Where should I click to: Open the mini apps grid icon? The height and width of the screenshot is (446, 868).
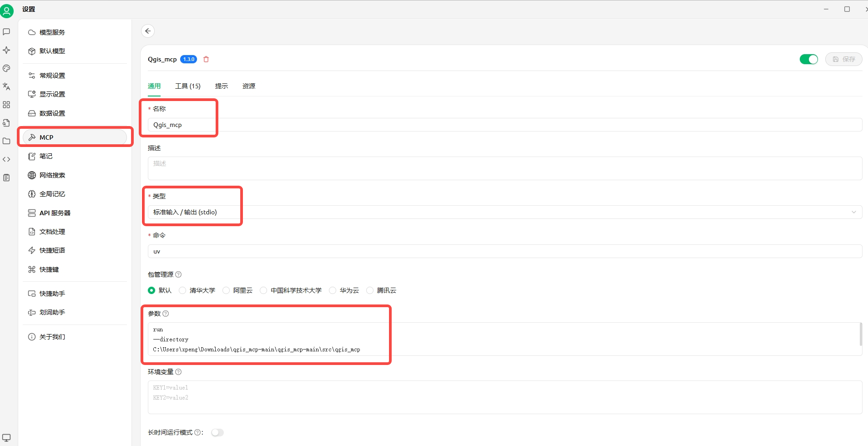point(6,105)
